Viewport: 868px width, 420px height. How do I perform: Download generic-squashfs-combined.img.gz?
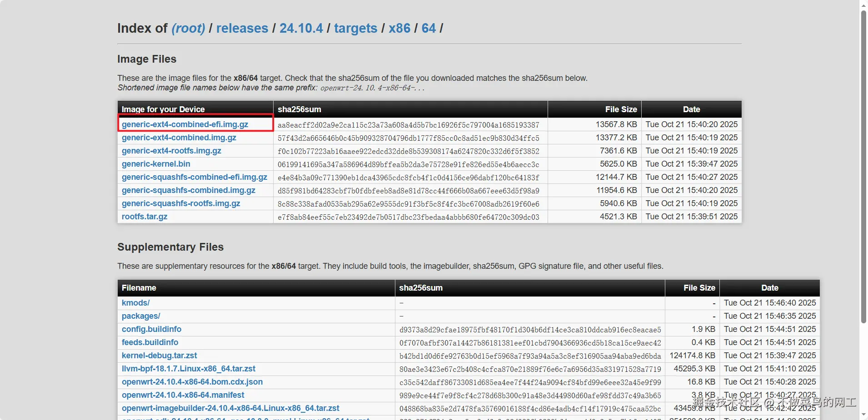189,190
